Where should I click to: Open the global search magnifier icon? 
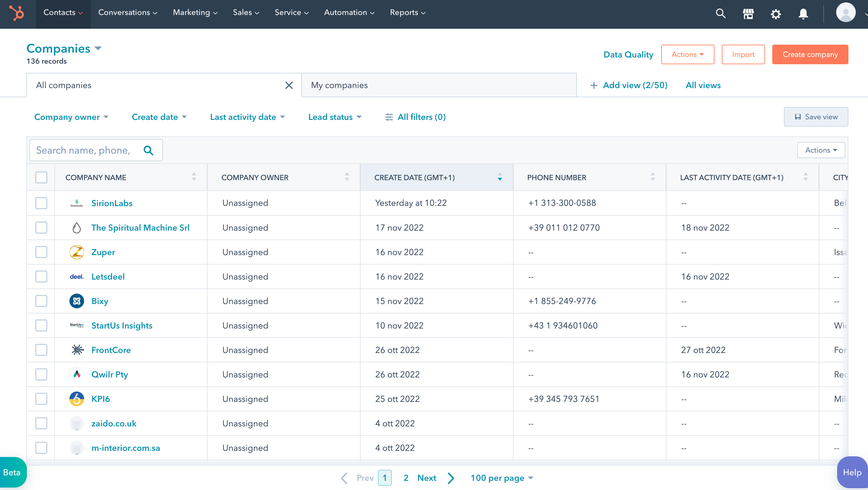coord(720,13)
